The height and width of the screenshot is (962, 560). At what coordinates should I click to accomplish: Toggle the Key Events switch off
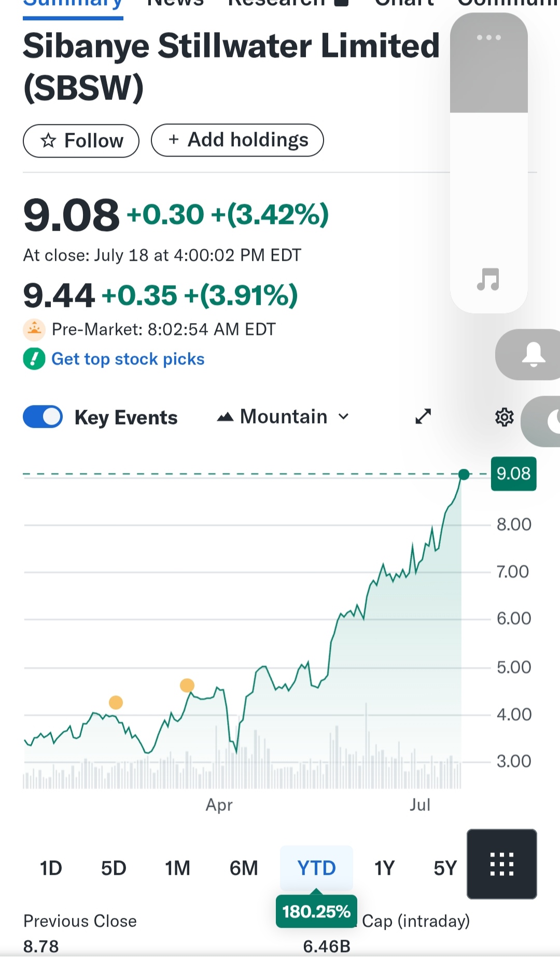43,417
